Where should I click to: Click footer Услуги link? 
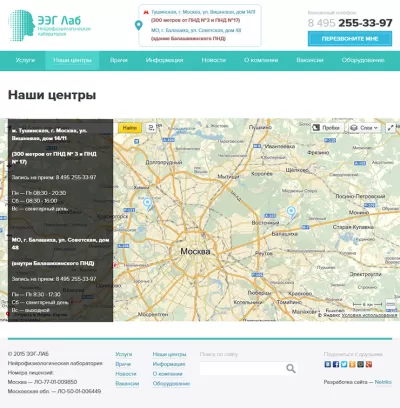(x=124, y=354)
